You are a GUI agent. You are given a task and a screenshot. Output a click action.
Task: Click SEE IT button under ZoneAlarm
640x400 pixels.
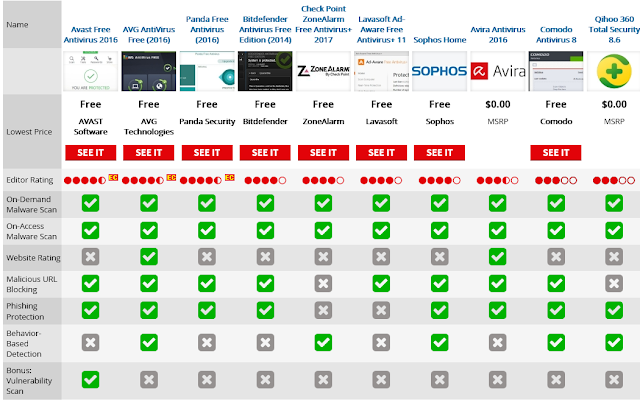tap(323, 153)
